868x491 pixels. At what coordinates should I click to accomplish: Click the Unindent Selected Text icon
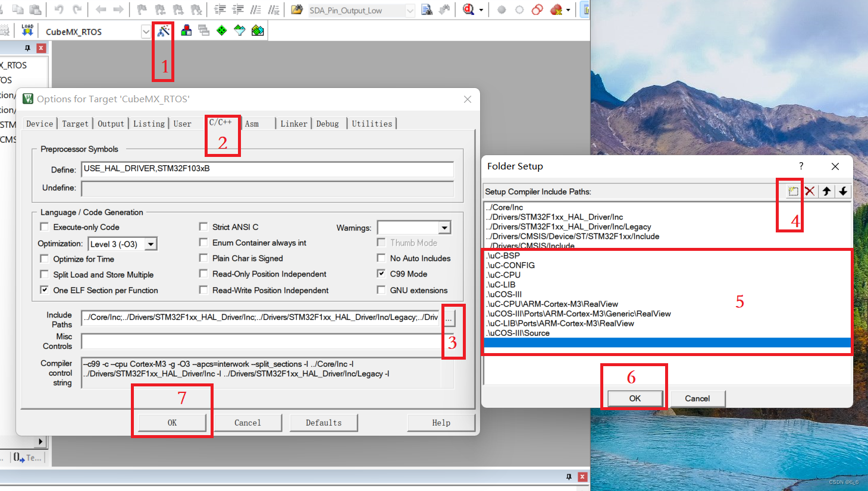point(238,10)
